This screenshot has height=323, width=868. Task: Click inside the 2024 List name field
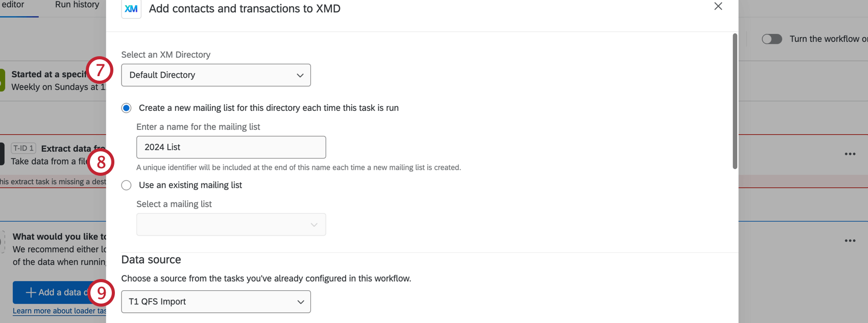[231, 147]
